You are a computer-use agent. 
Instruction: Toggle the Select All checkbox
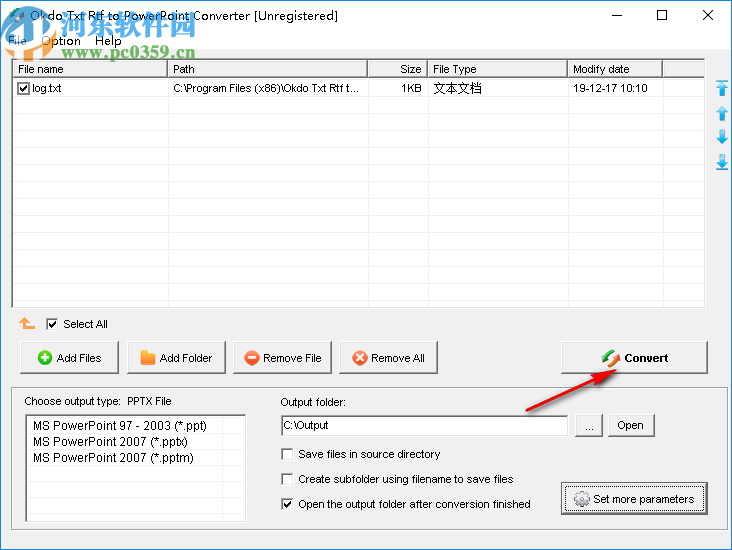[x=52, y=324]
